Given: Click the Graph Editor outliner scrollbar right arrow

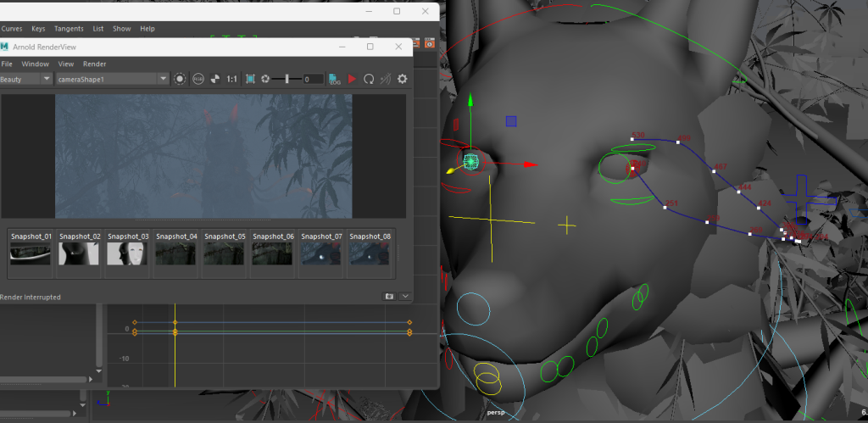Looking at the screenshot, I should click(91, 379).
